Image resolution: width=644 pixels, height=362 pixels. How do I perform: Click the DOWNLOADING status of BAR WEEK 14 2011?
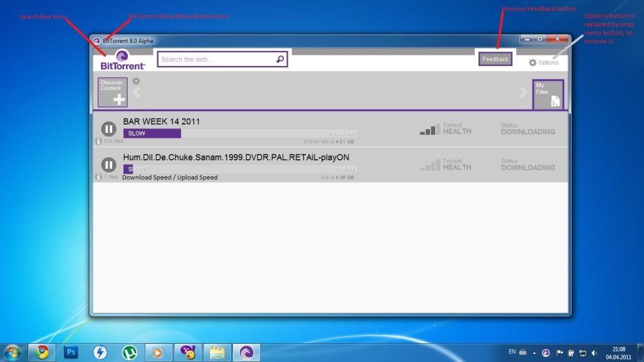(x=528, y=132)
